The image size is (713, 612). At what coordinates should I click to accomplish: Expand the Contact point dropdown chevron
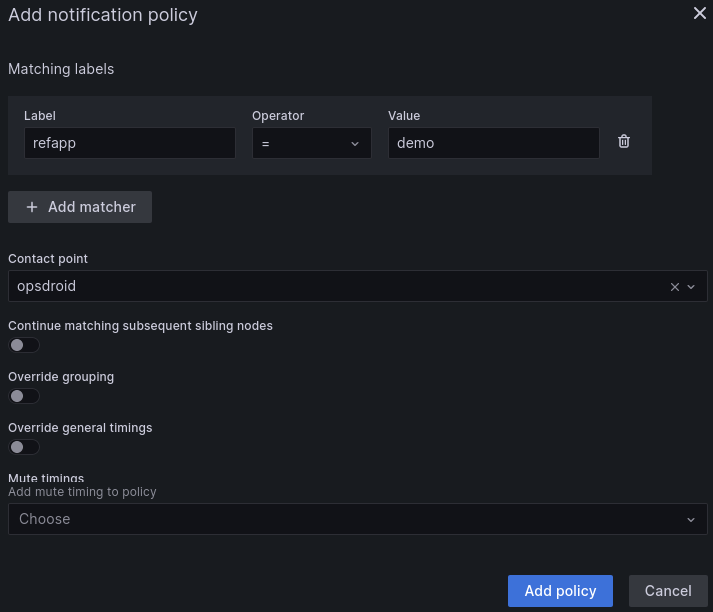691,287
